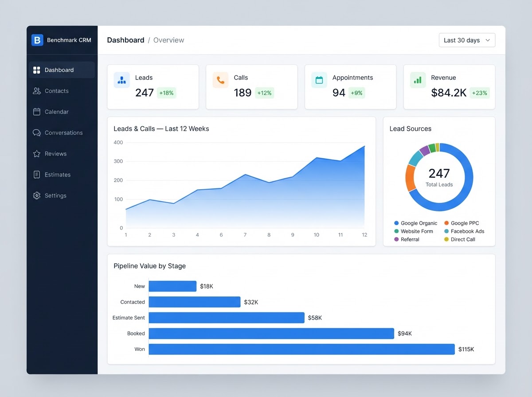
Task: Click the Appointments card calendar icon
Action: coord(319,80)
